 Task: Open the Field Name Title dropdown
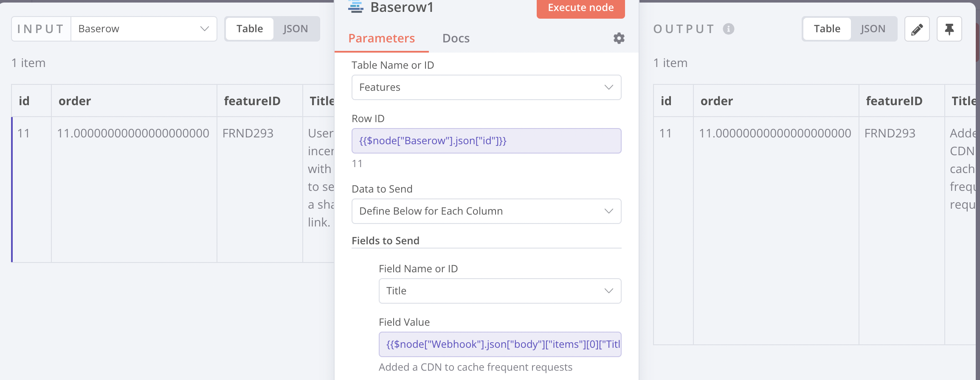click(x=500, y=291)
